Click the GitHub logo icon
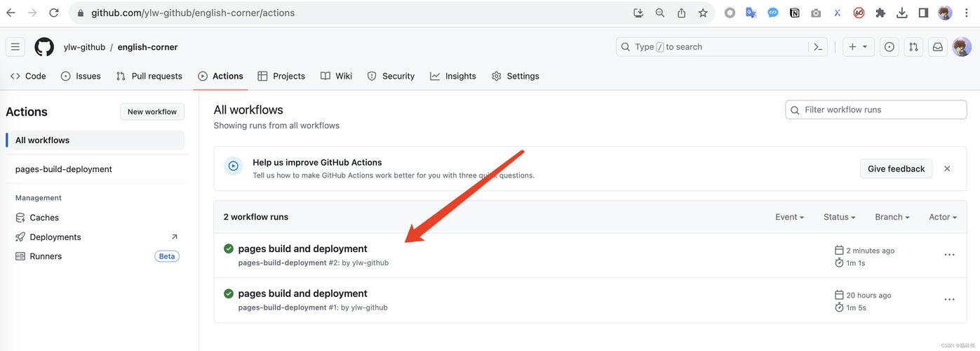This screenshot has width=980, height=351. pyautogui.click(x=44, y=47)
